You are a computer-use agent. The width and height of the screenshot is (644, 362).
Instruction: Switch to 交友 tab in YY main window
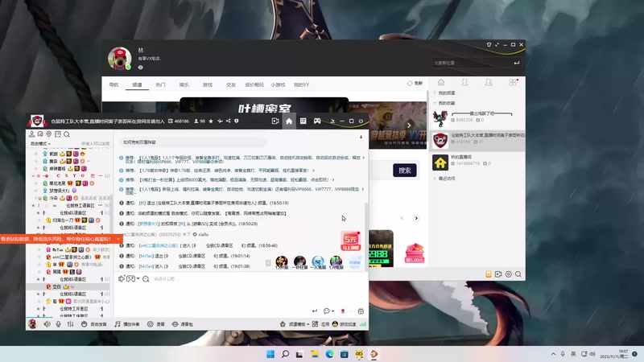(231, 85)
